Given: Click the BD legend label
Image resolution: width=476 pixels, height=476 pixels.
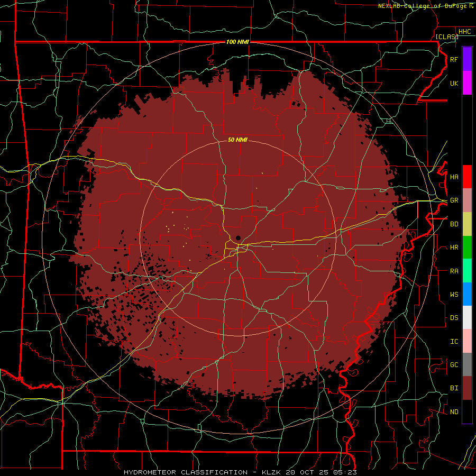Looking at the screenshot, I should pos(454,224).
